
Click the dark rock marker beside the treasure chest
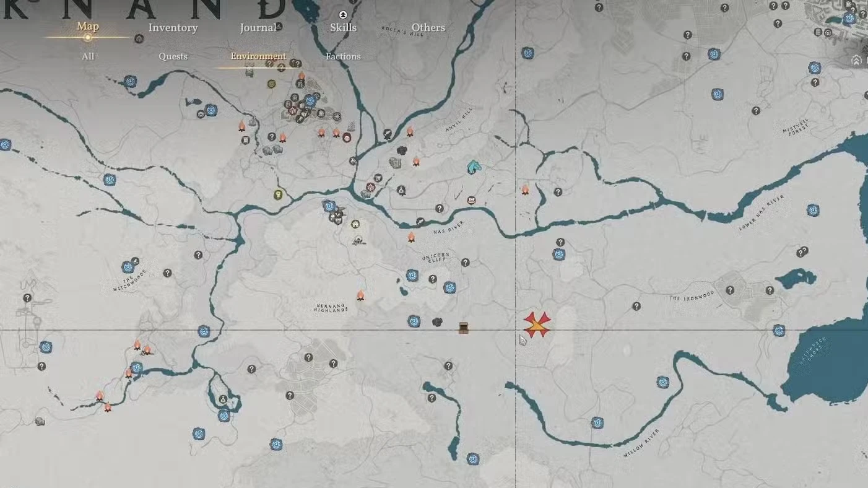click(437, 322)
